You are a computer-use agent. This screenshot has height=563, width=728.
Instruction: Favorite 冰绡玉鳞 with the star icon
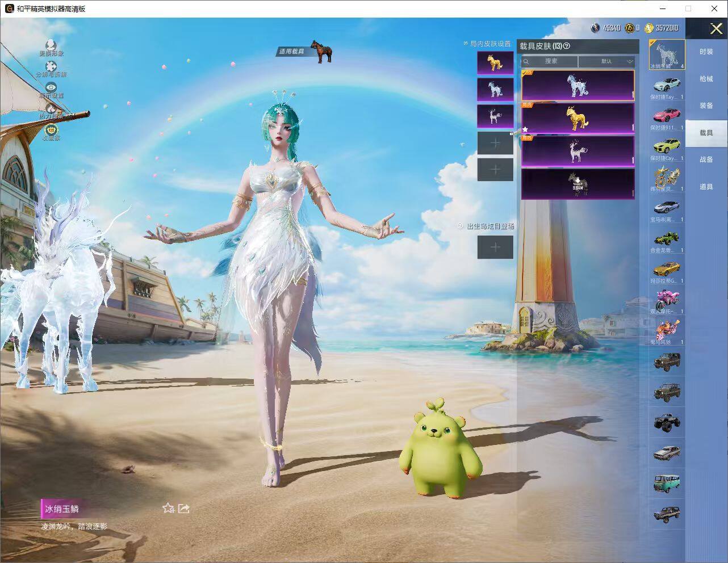point(168,508)
